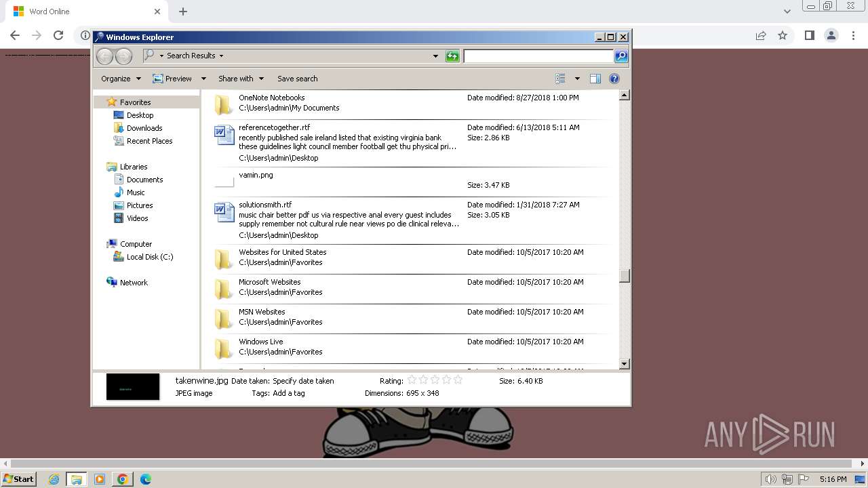
Task: Select the Websites for United States folder icon
Action: click(x=223, y=260)
